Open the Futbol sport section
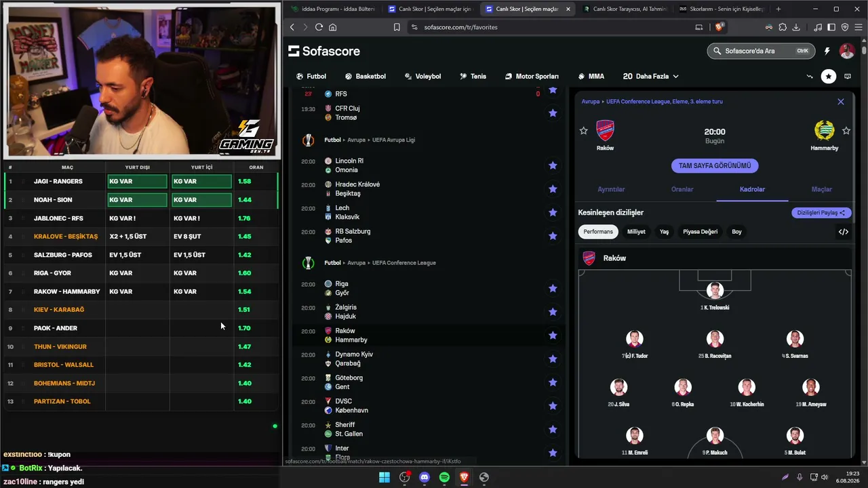 point(311,77)
